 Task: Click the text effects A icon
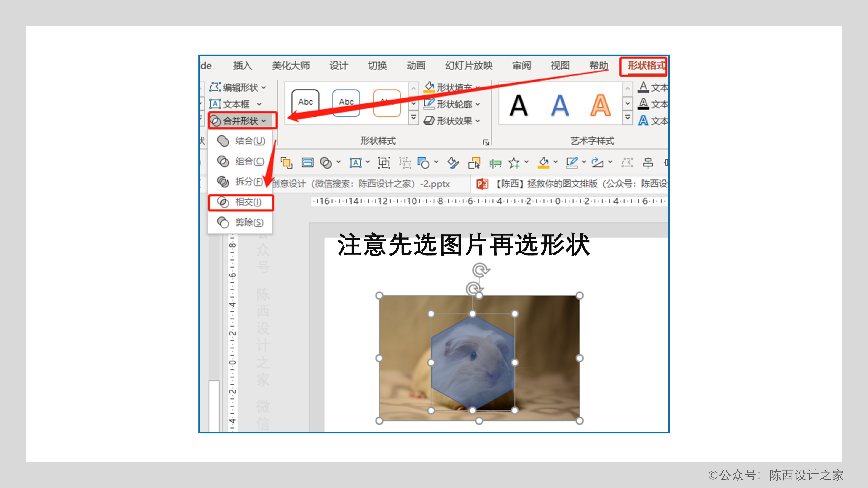643,120
